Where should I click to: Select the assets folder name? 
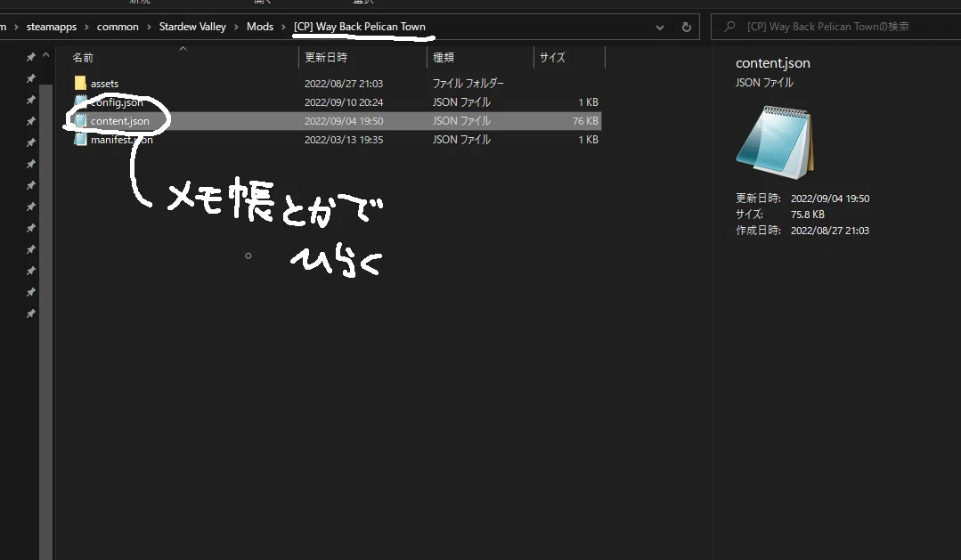tap(104, 84)
